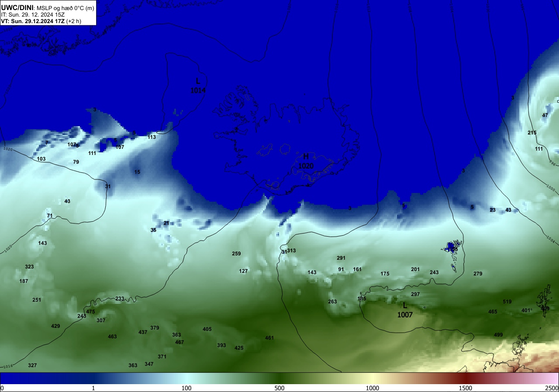Click the low pressure label 'L 1007'
The height and width of the screenshot is (392, 559).
[x=405, y=310]
